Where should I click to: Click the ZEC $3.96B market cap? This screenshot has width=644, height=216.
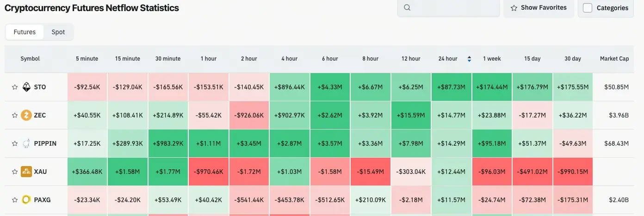coord(619,115)
